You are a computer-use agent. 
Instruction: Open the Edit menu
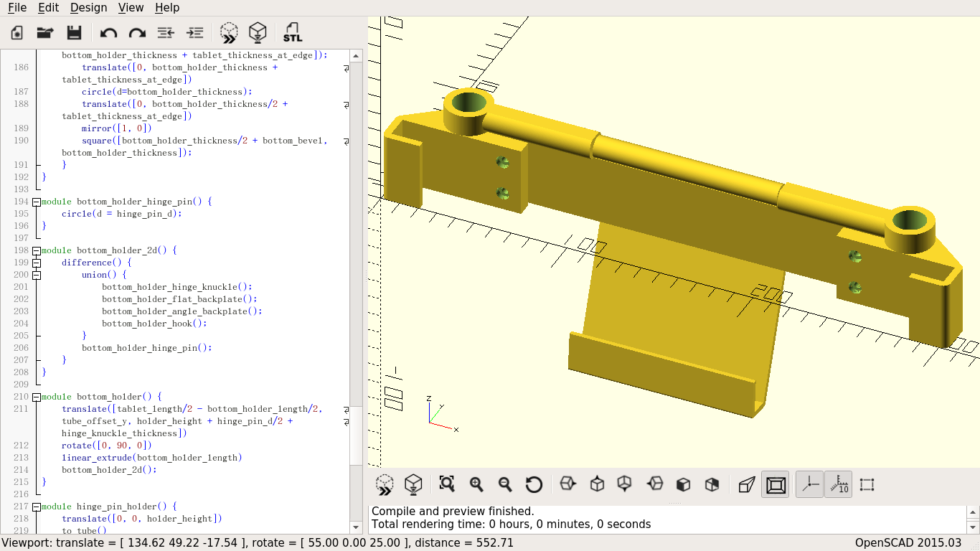coord(49,8)
